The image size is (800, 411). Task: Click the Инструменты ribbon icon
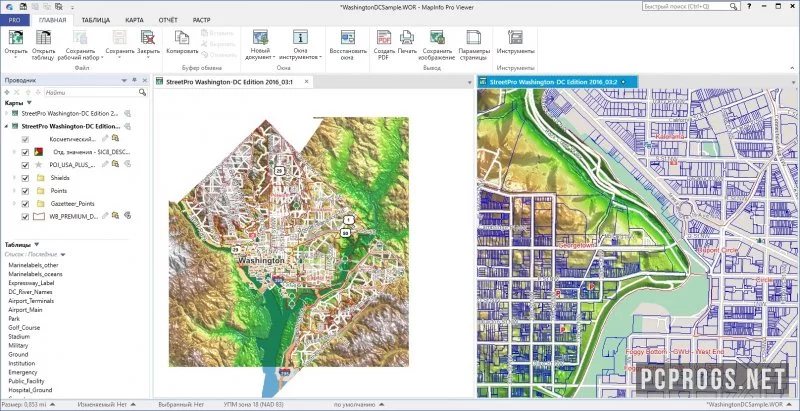(515, 38)
